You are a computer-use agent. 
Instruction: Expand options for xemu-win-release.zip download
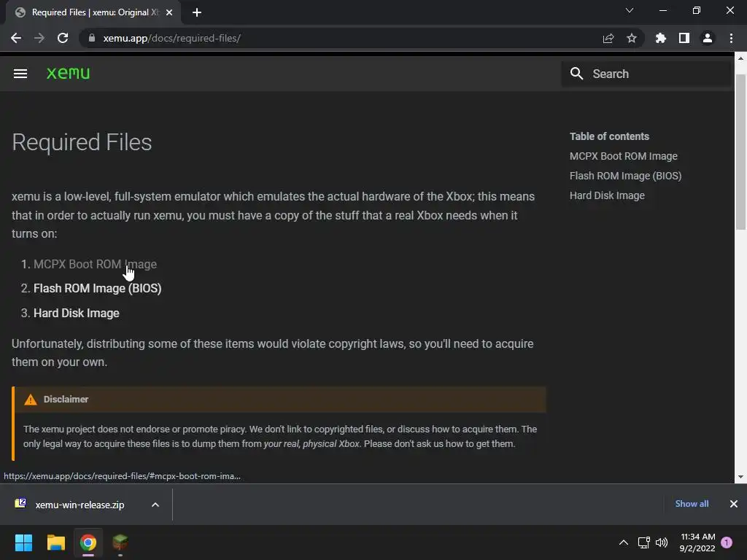pyautogui.click(x=155, y=505)
